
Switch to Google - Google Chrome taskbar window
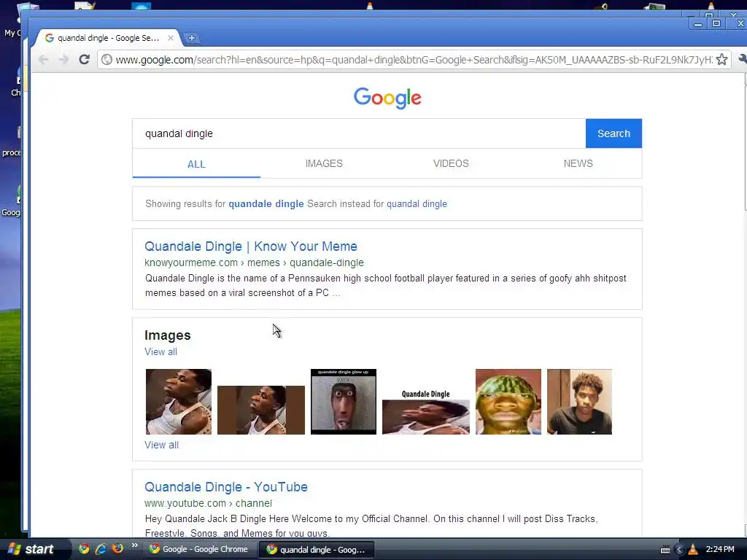click(198, 550)
